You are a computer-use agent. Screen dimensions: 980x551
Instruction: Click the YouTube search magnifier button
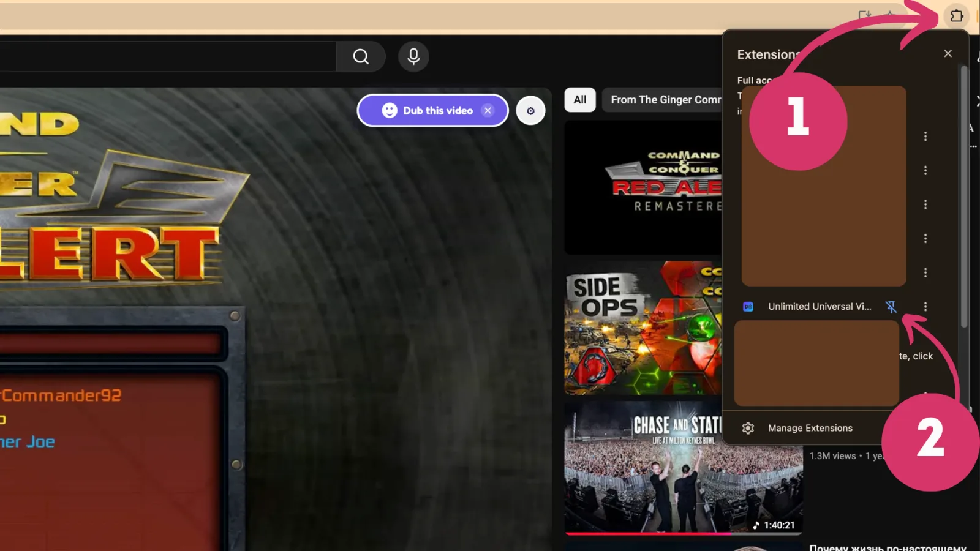[361, 57]
